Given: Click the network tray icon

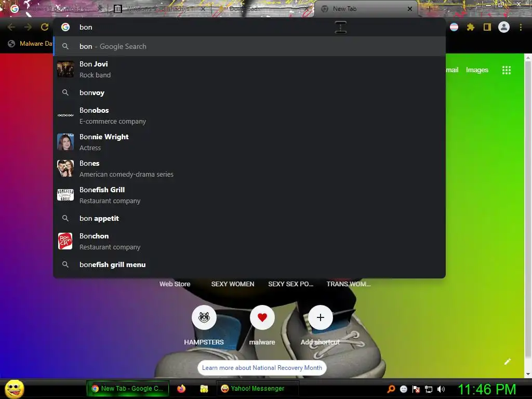Looking at the screenshot, I should pyautogui.click(x=429, y=389).
